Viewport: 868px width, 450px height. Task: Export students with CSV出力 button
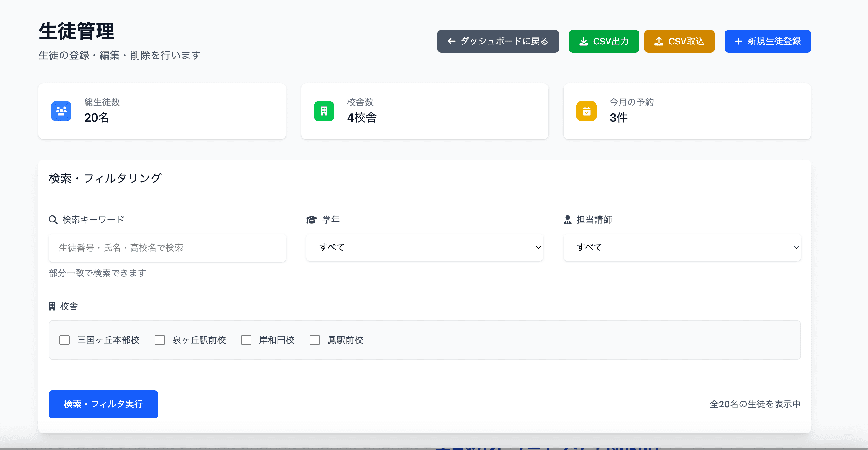click(x=604, y=41)
